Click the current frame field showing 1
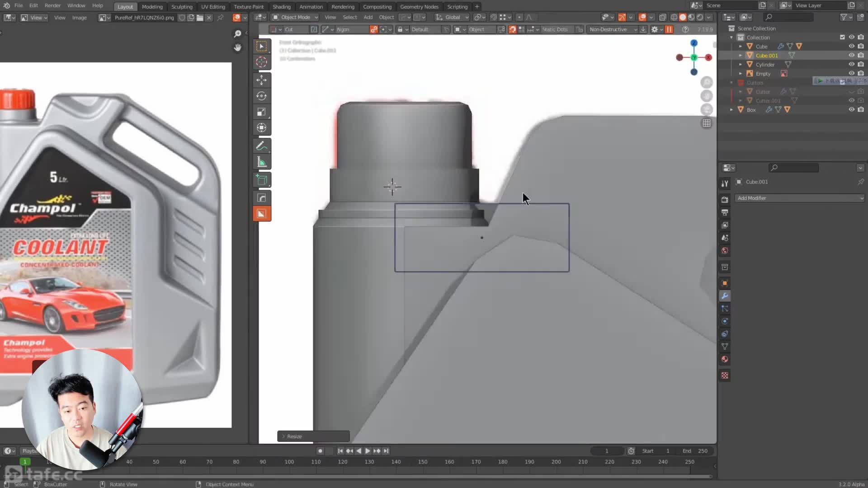Image resolution: width=868 pixels, height=488 pixels. coord(606,450)
